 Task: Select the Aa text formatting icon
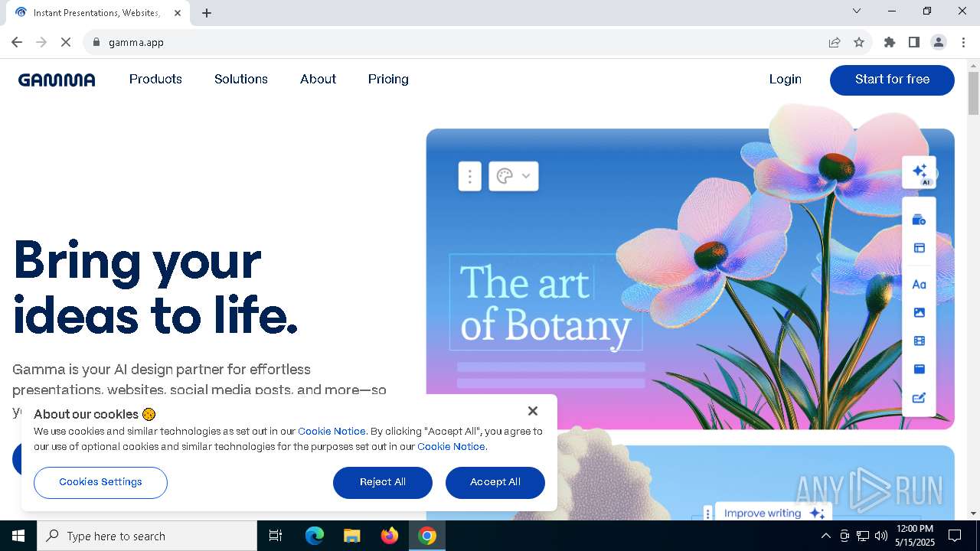coord(920,284)
